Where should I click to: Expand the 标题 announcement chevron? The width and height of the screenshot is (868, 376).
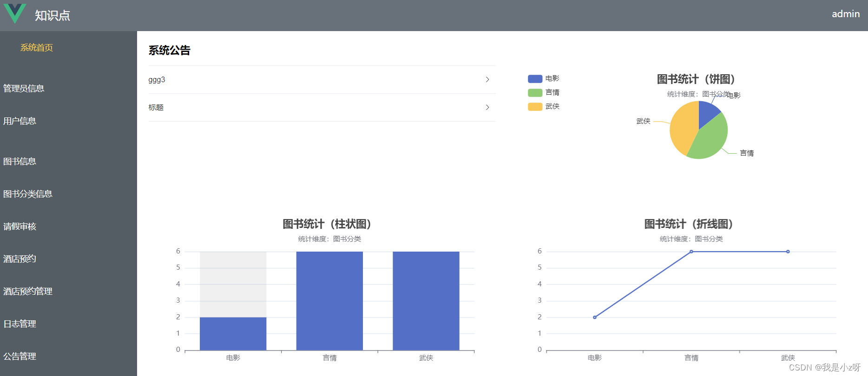(x=487, y=107)
